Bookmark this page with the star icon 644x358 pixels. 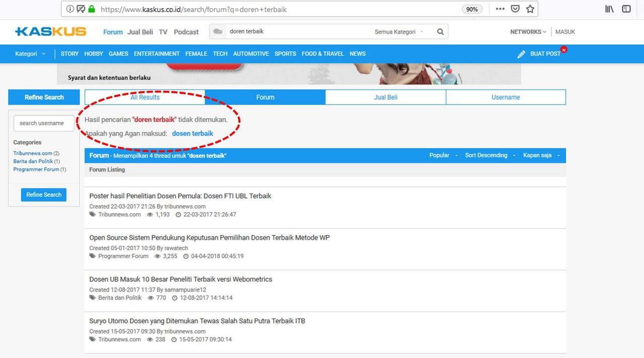point(530,9)
